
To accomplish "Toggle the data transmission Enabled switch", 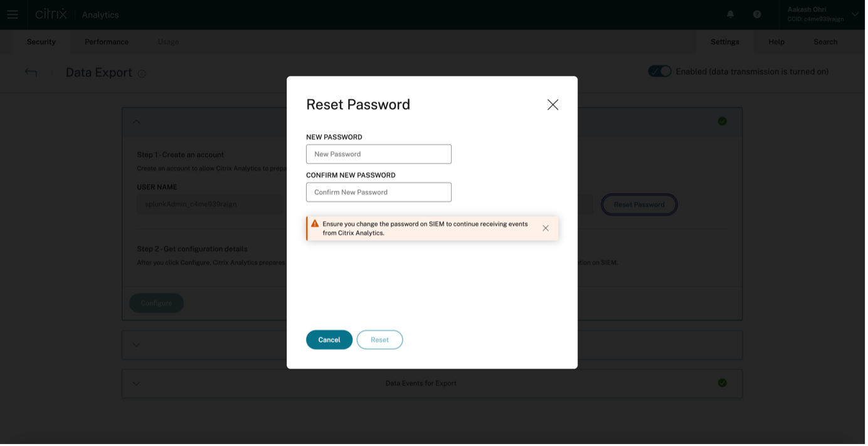I will [x=659, y=72].
